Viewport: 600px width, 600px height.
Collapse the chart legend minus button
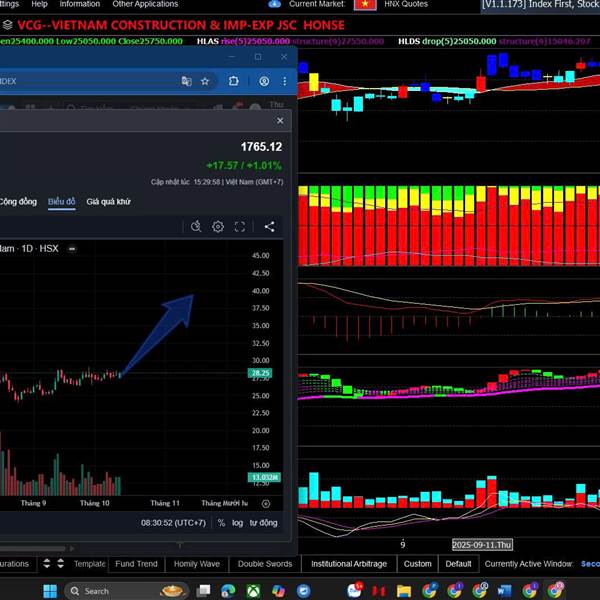pos(72,249)
